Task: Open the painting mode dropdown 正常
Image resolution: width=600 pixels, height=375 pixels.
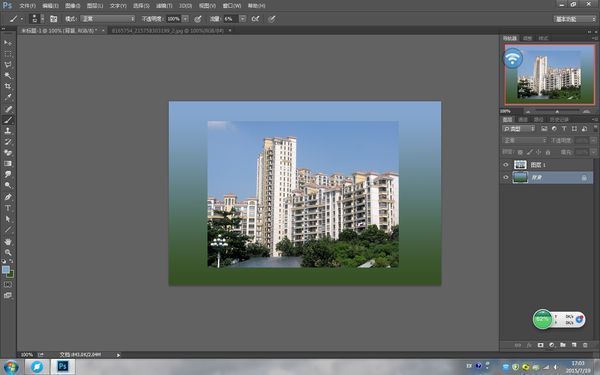Action: pyautogui.click(x=108, y=19)
